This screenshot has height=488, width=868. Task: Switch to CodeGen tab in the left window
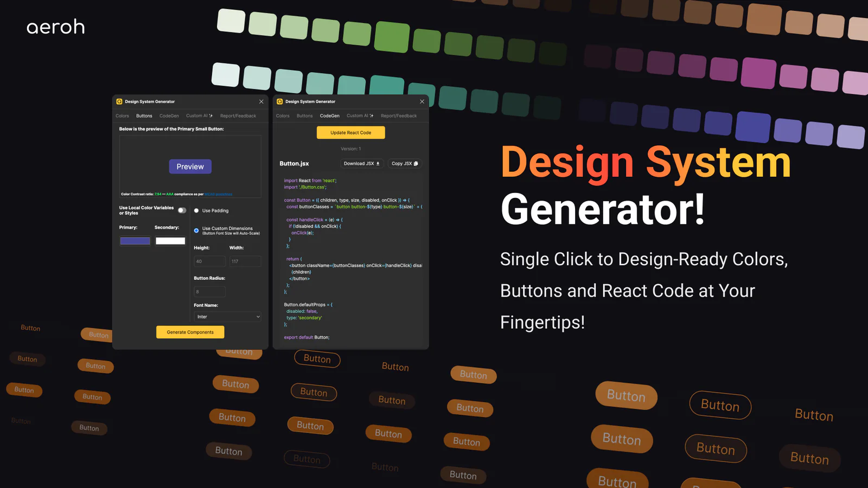[x=169, y=116]
